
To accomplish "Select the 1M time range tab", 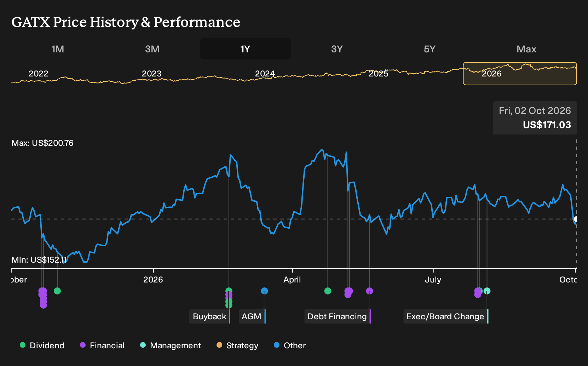I will tap(58, 49).
